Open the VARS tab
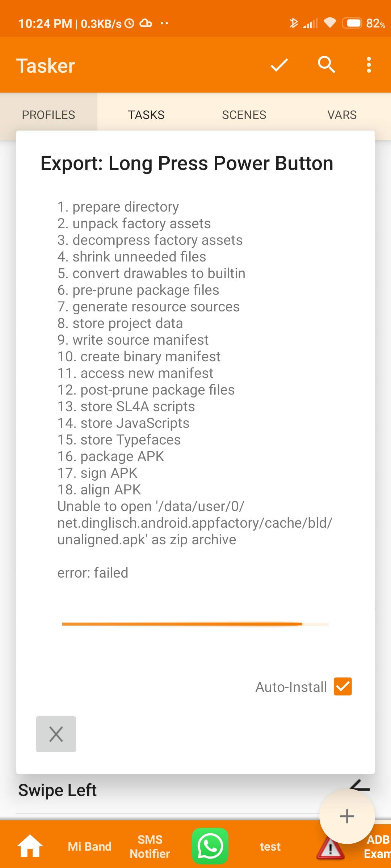 click(342, 115)
